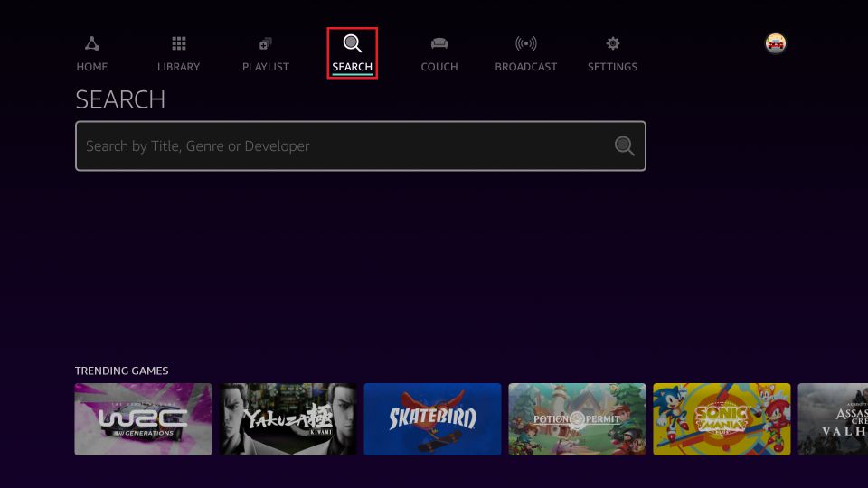Open the Settings tab

click(612, 53)
